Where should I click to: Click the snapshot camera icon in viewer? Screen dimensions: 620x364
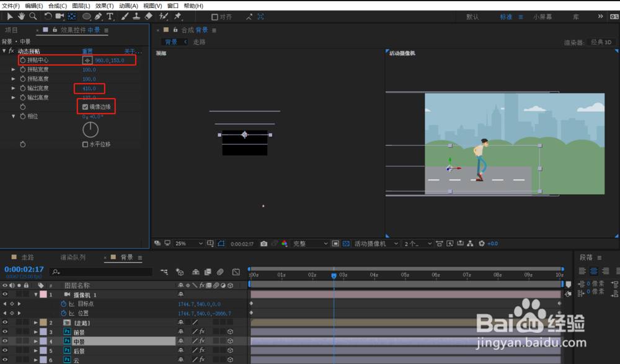point(263,244)
